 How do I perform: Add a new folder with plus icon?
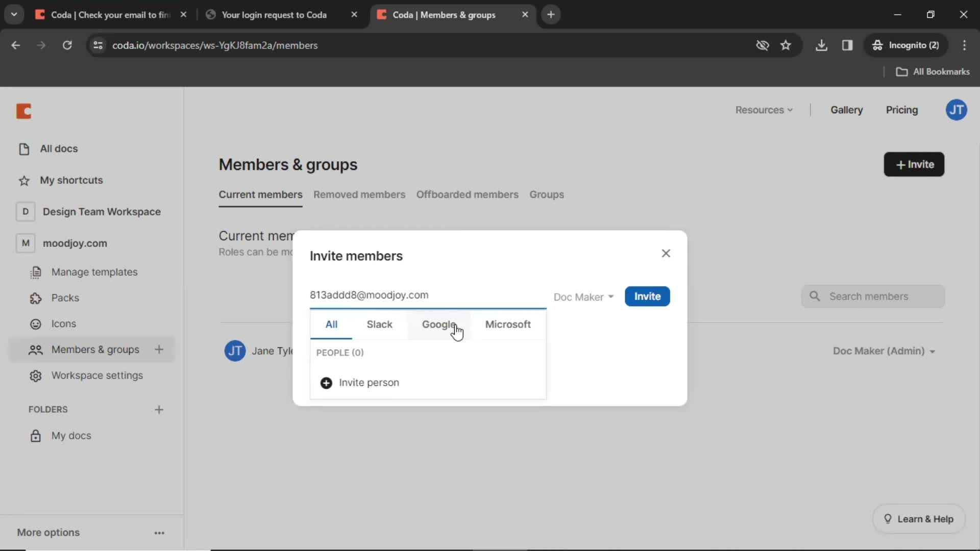point(159,410)
